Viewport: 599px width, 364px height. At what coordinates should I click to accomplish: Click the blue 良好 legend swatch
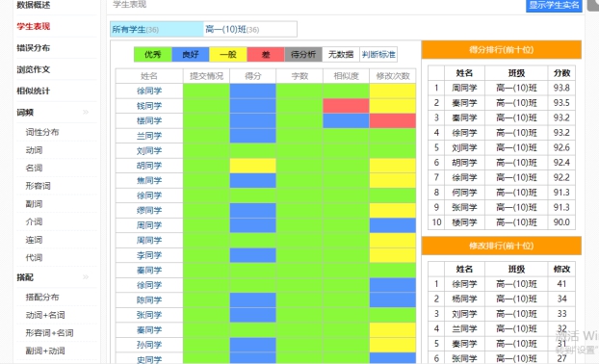point(191,54)
